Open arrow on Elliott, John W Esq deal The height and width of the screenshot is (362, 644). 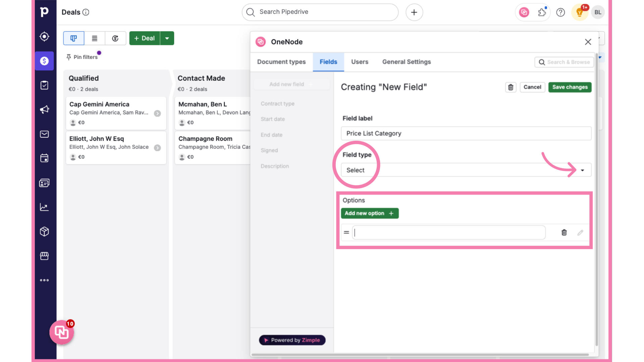tap(157, 148)
